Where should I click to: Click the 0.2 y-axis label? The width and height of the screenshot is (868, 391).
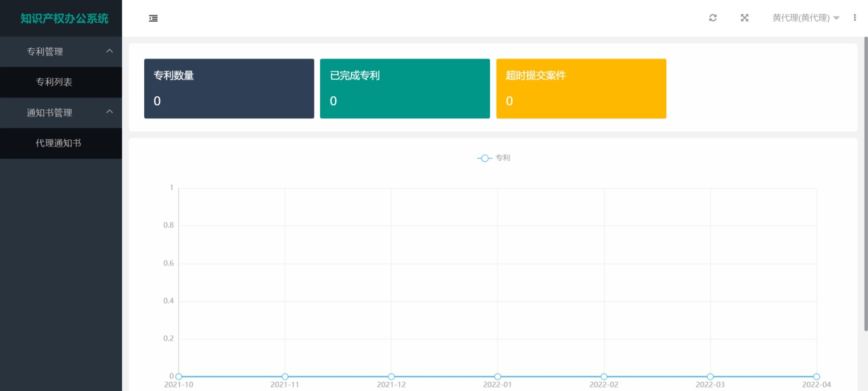tap(168, 339)
